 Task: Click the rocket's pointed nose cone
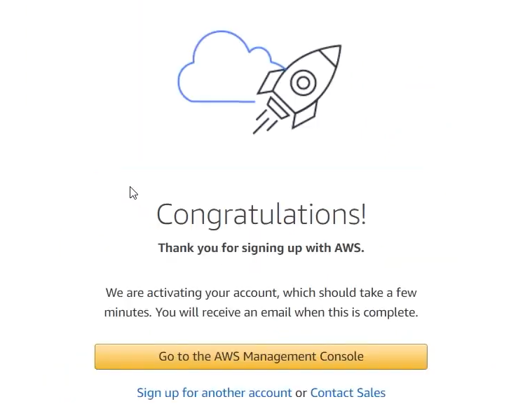tap(332, 54)
